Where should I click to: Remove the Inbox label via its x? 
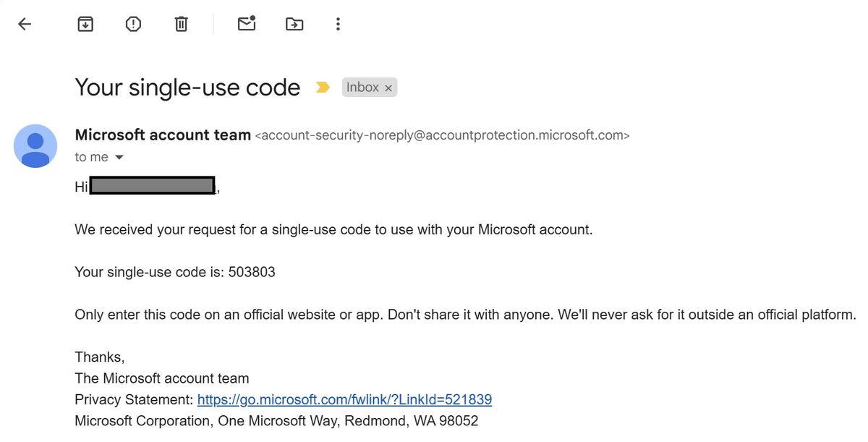point(388,88)
